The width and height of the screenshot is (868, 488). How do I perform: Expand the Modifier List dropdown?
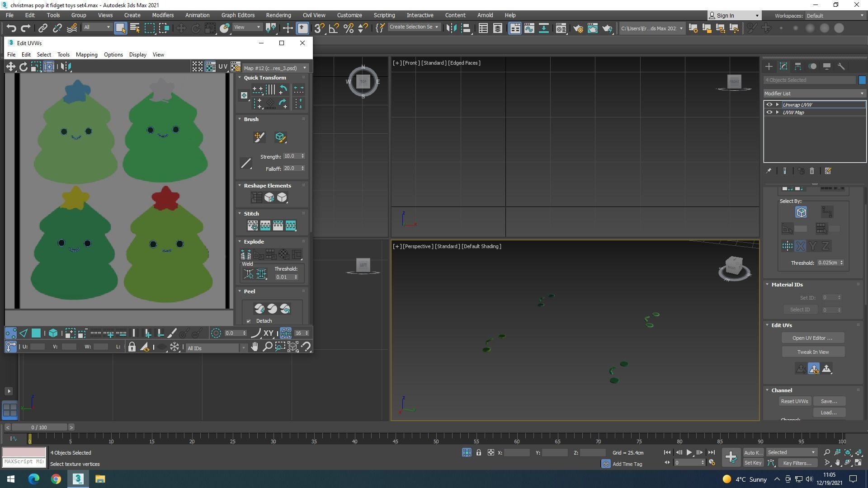[x=814, y=94]
